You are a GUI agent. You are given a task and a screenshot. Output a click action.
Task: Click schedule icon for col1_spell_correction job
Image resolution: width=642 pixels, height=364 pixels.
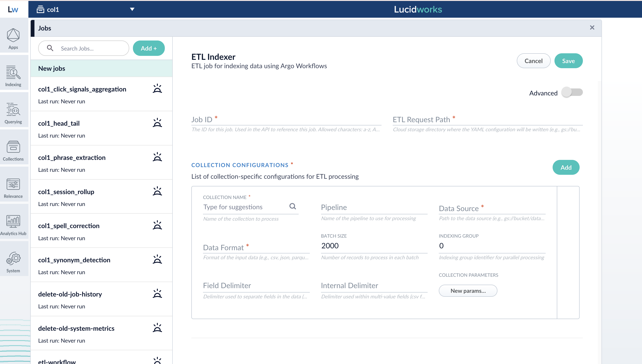click(x=157, y=225)
